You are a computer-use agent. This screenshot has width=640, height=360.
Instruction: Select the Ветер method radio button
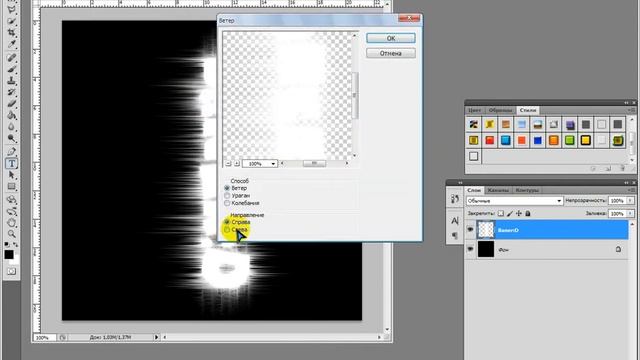227,188
